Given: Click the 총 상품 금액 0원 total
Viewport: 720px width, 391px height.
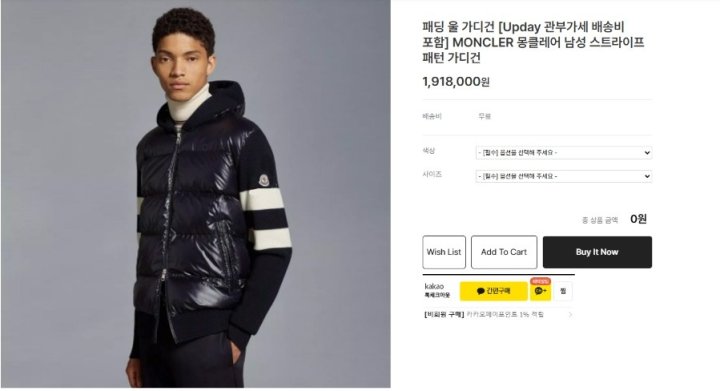Looking at the screenshot, I should pos(614,219).
